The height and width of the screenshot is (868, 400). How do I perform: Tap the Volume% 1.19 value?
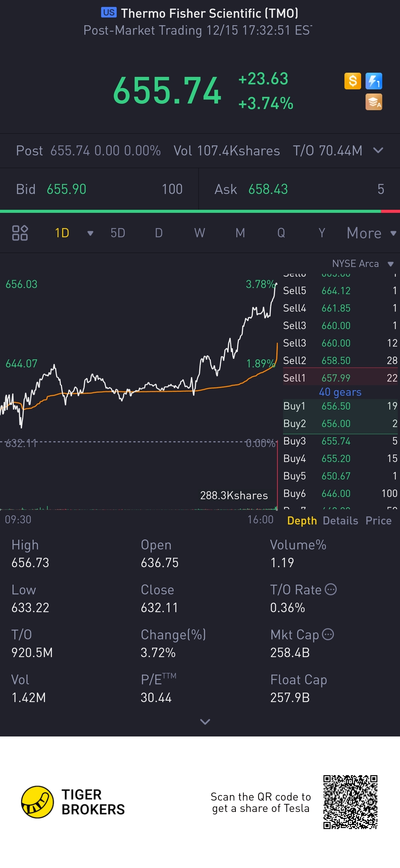click(282, 562)
